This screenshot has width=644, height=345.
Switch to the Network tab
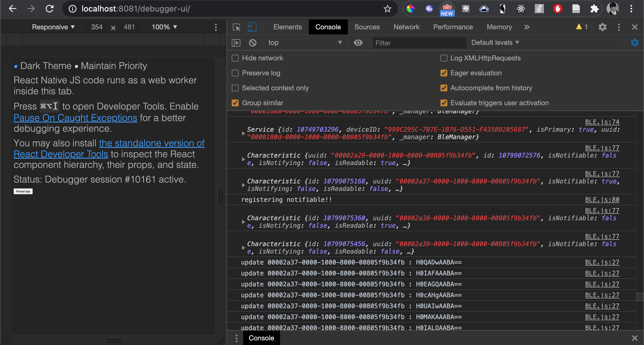click(406, 27)
